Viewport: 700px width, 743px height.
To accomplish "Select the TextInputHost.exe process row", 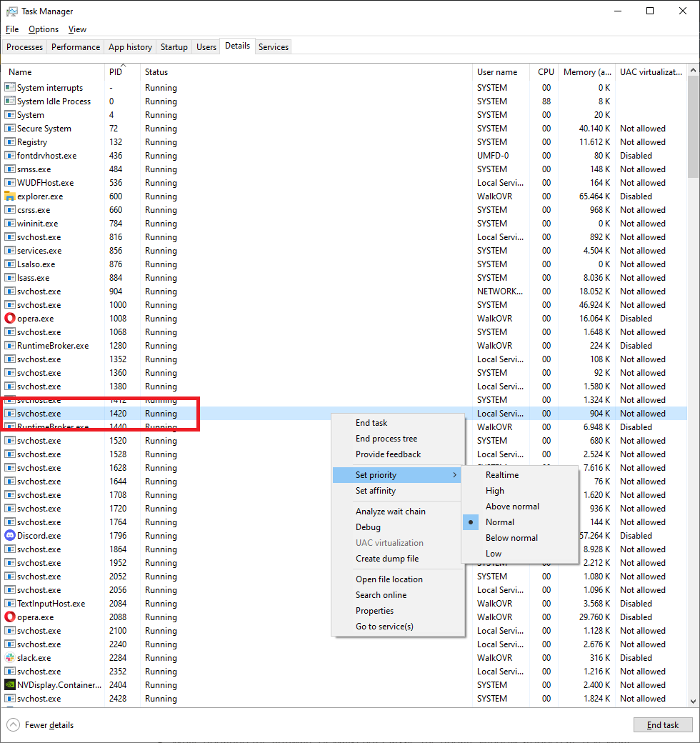I will pos(51,604).
